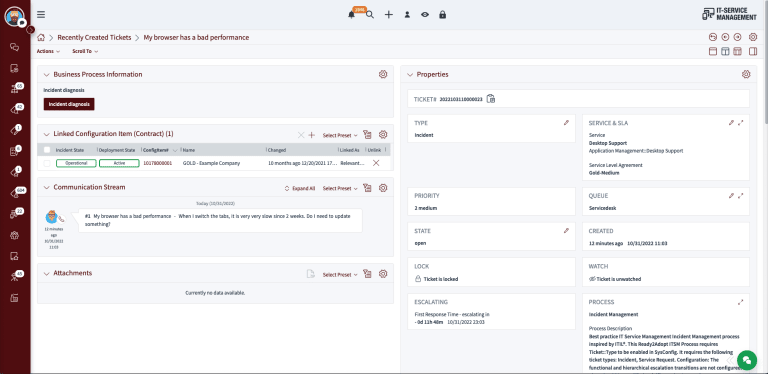The width and height of the screenshot is (768, 374).
Task: Edit the State property with pencil
Action: pos(566,231)
